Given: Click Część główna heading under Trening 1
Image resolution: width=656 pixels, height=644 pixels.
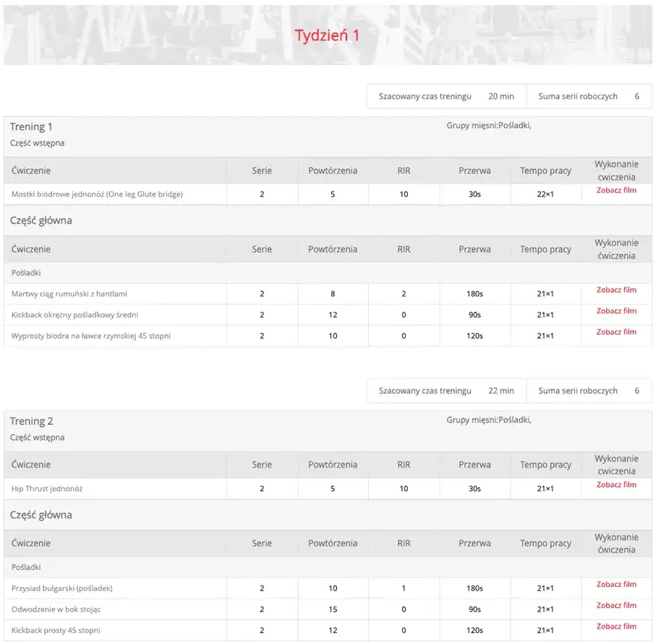Looking at the screenshot, I should point(41,220).
